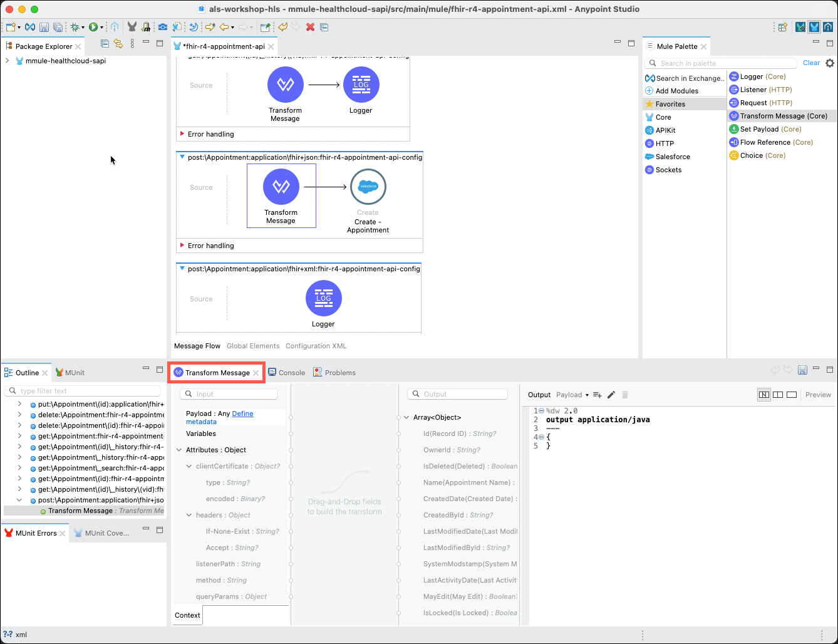This screenshot has width=838, height=644.
Task: Click the camera snapshot toolbar icon
Action: pos(163,27)
